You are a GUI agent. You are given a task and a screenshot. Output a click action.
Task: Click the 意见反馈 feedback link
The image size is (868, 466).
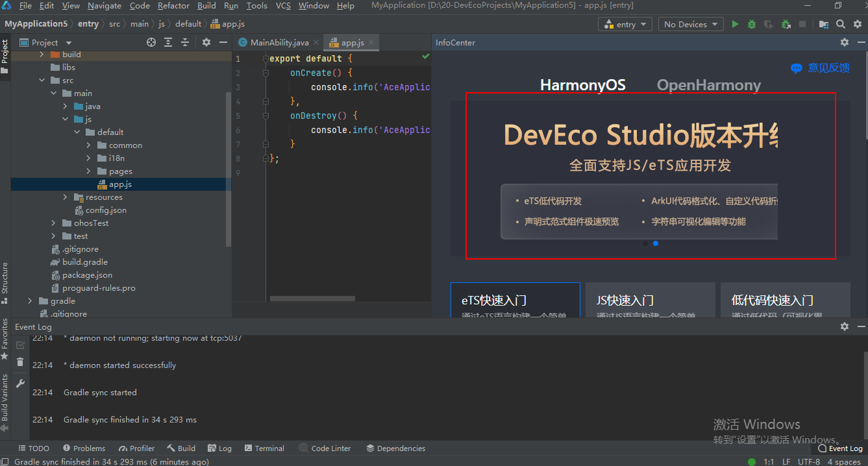[x=828, y=68]
